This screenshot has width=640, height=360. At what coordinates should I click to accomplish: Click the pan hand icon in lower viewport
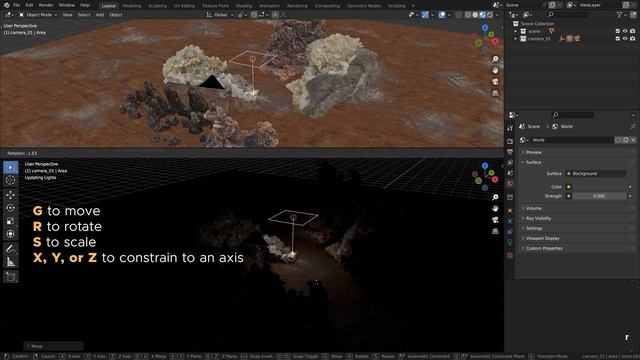coord(495,209)
